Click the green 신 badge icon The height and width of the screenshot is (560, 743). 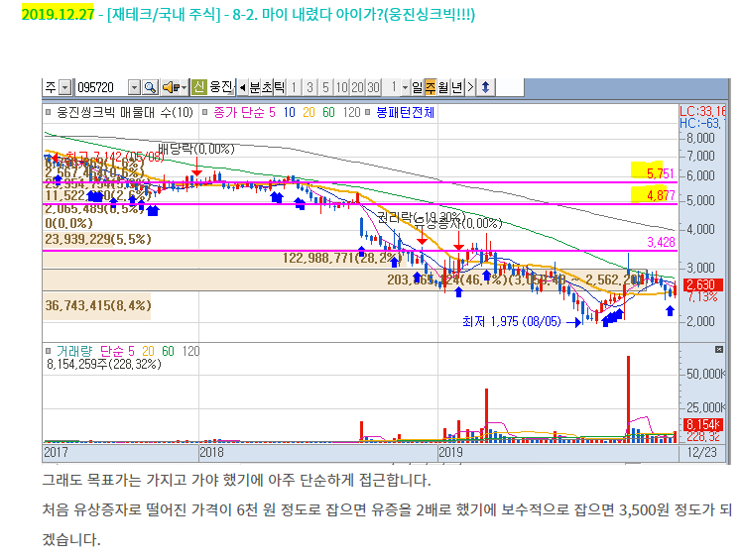pyautogui.click(x=199, y=87)
